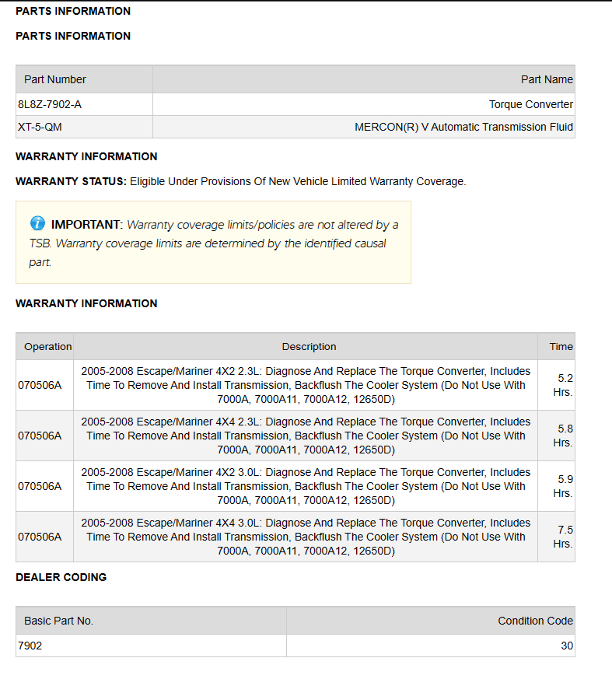Image resolution: width=612 pixels, height=700 pixels.
Task: Click the Operation column header
Action: click(x=47, y=347)
